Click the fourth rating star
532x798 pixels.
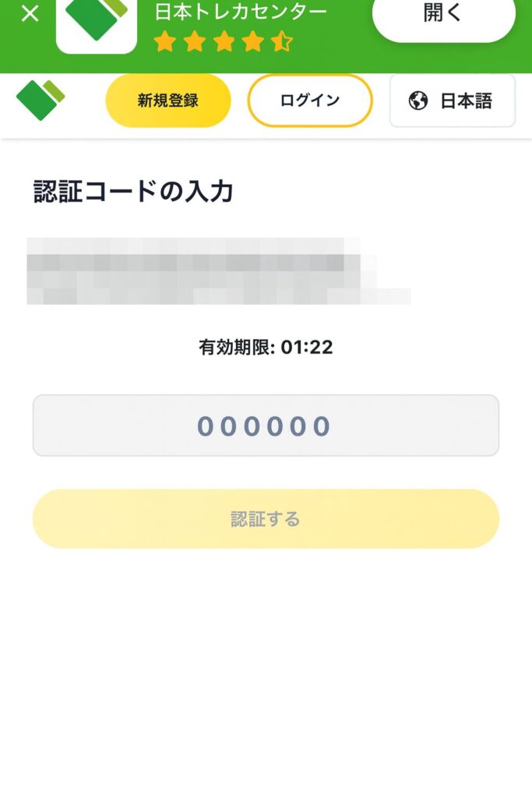click(253, 41)
